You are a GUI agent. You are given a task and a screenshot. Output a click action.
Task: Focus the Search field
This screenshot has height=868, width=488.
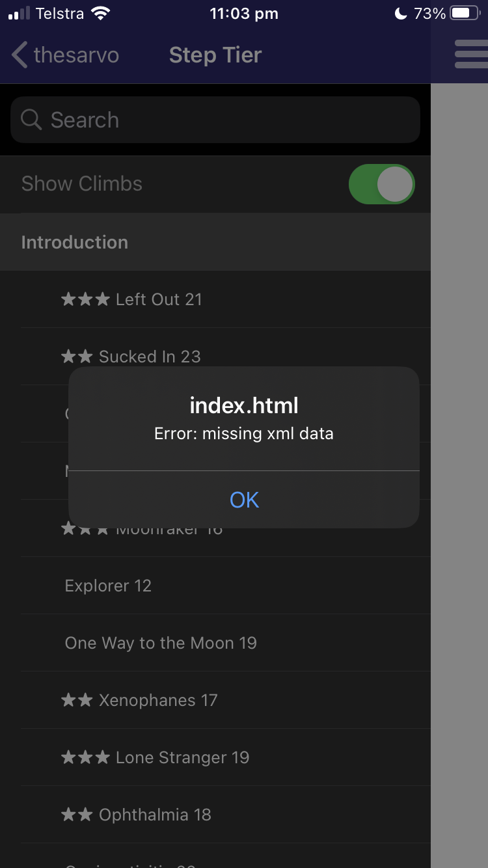(221, 120)
